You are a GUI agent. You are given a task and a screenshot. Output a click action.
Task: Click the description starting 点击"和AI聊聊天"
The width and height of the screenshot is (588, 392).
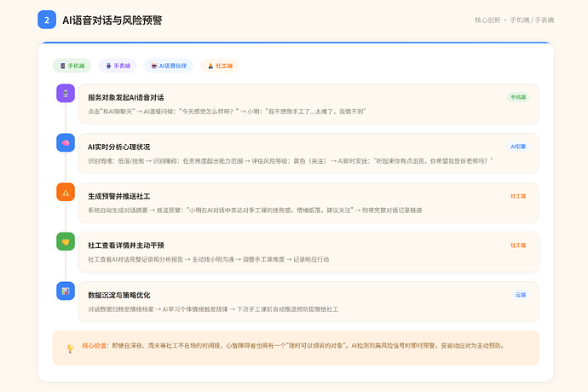(227, 112)
